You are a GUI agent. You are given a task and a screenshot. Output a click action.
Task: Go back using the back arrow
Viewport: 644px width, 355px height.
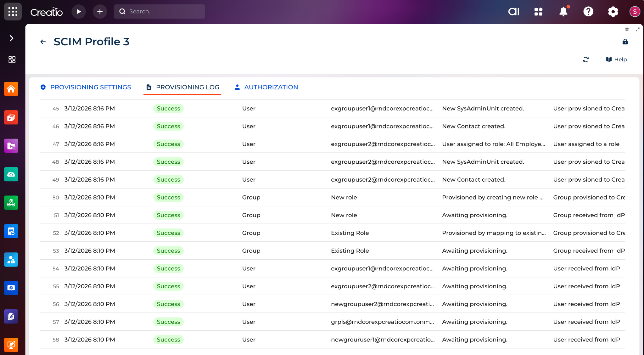(x=43, y=42)
